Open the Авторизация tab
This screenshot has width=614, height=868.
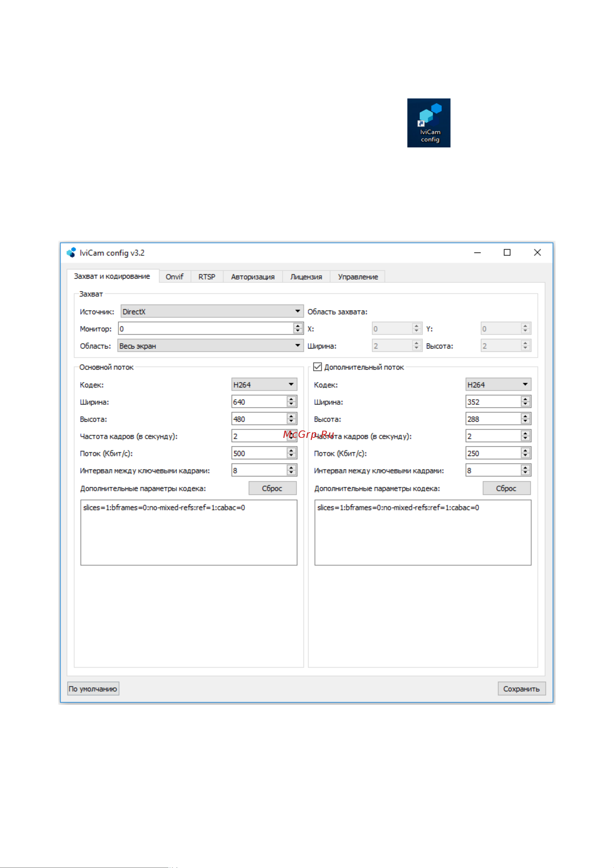[253, 277]
